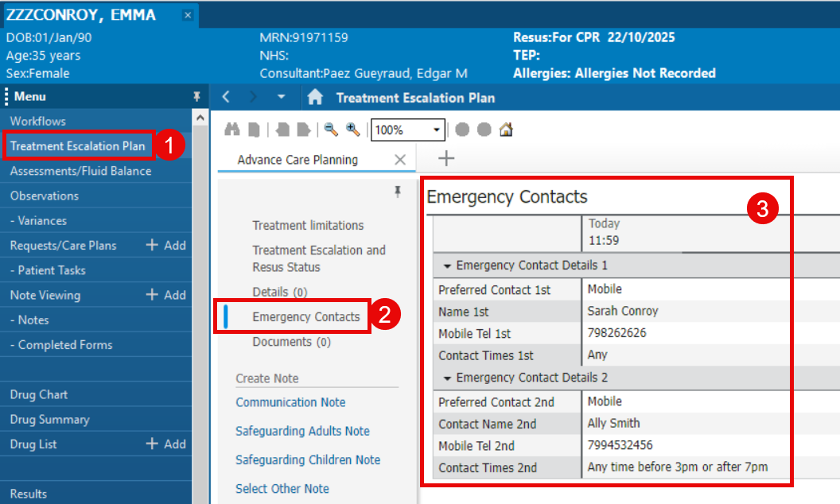Select Treatment Escalation Plan in the menu
Image resolution: width=840 pixels, height=504 pixels.
(x=78, y=146)
